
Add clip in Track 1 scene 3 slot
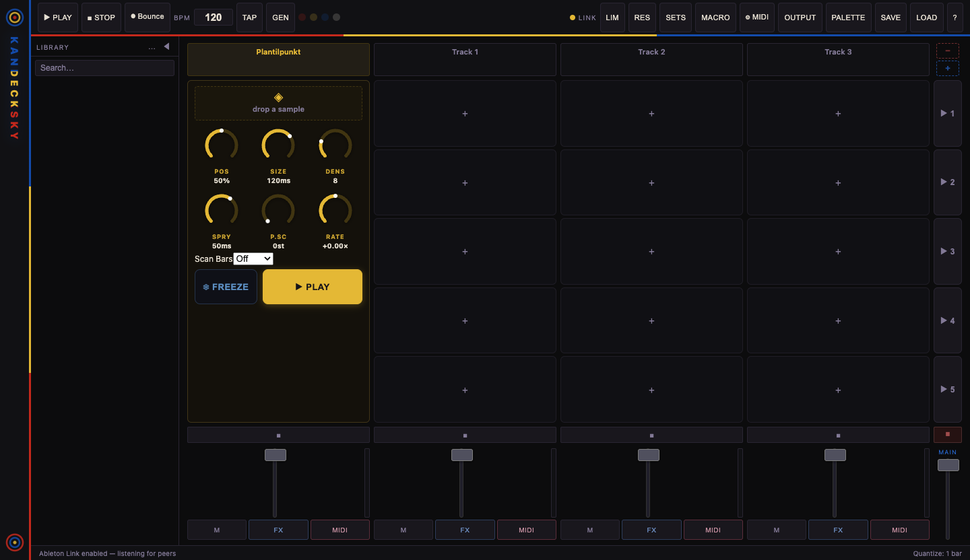465,252
